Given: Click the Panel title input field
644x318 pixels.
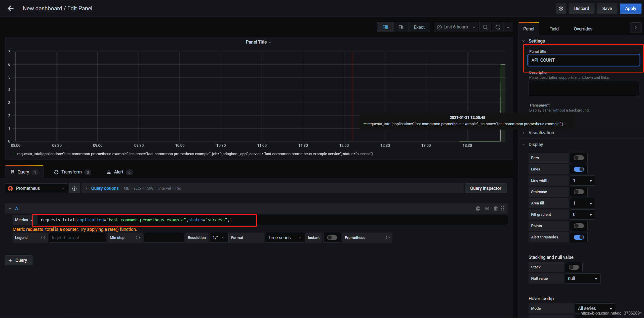Looking at the screenshot, I should (584, 60).
